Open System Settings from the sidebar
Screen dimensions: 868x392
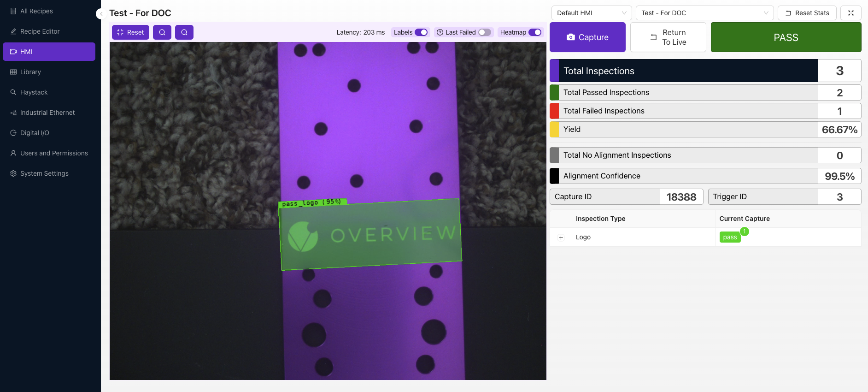44,173
